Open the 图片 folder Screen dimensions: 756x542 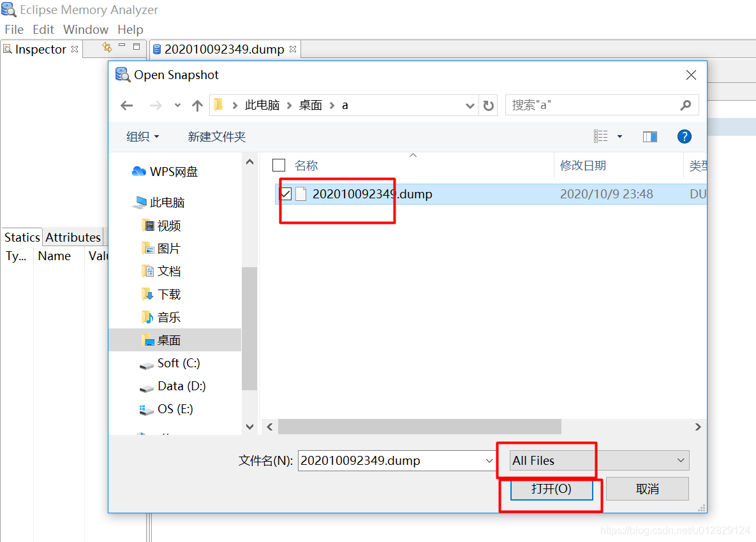[161, 249]
